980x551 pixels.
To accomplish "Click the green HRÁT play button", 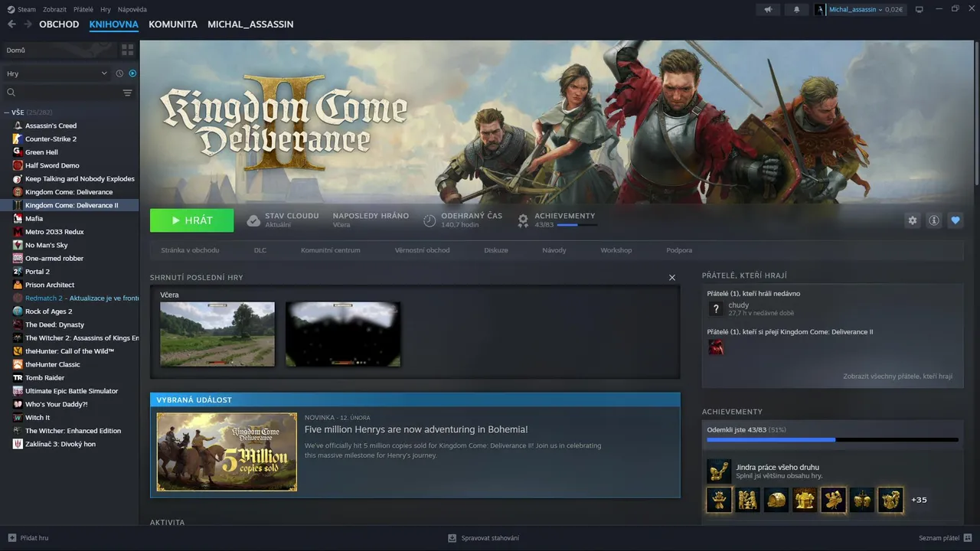I will 192,220.
